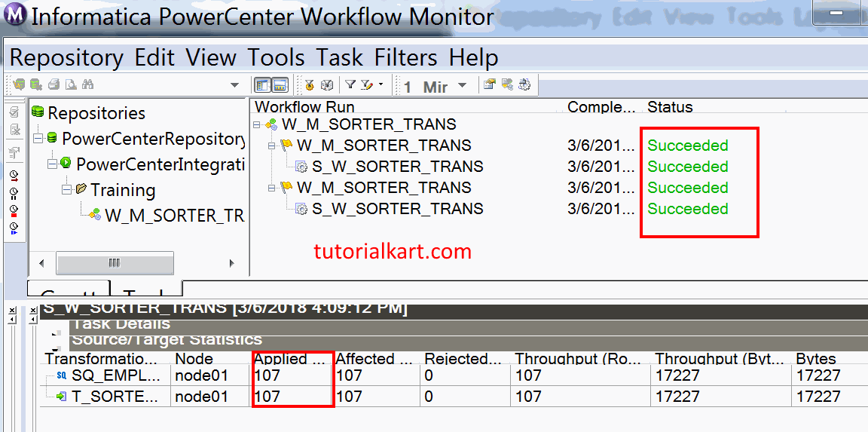This screenshot has height=432, width=868.
Task: Open the Tools menu
Action: pos(276,57)
